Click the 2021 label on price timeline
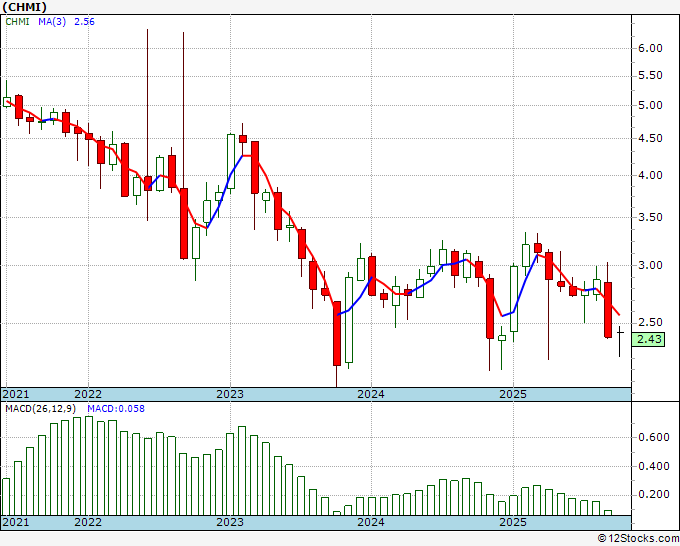The height and width of the screenshot is (546, 680). [x=16, y=394]
